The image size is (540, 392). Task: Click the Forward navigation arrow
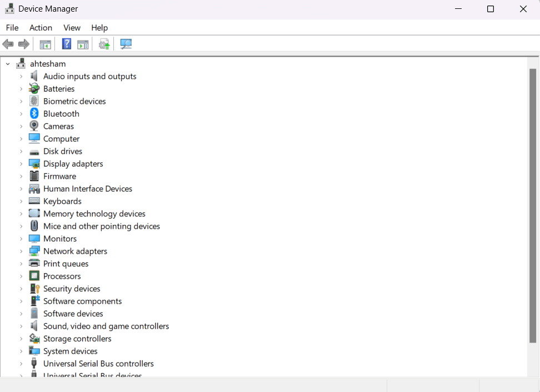click(x=23, y=44)
